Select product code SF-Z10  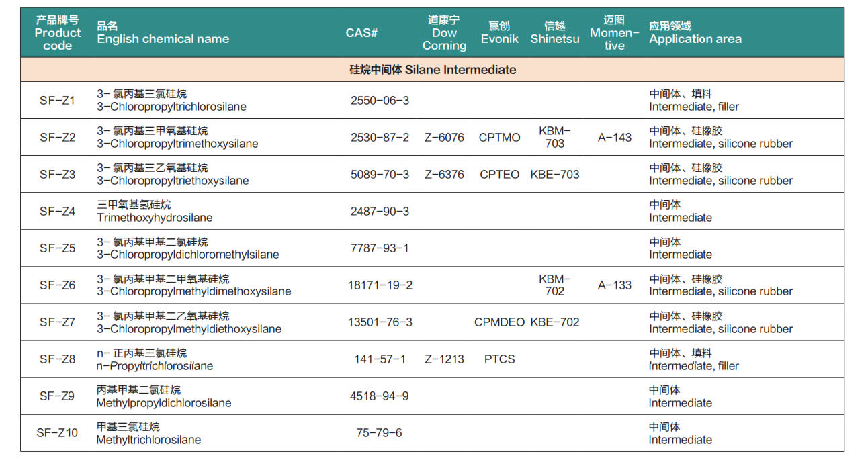[x=57, y=433]
